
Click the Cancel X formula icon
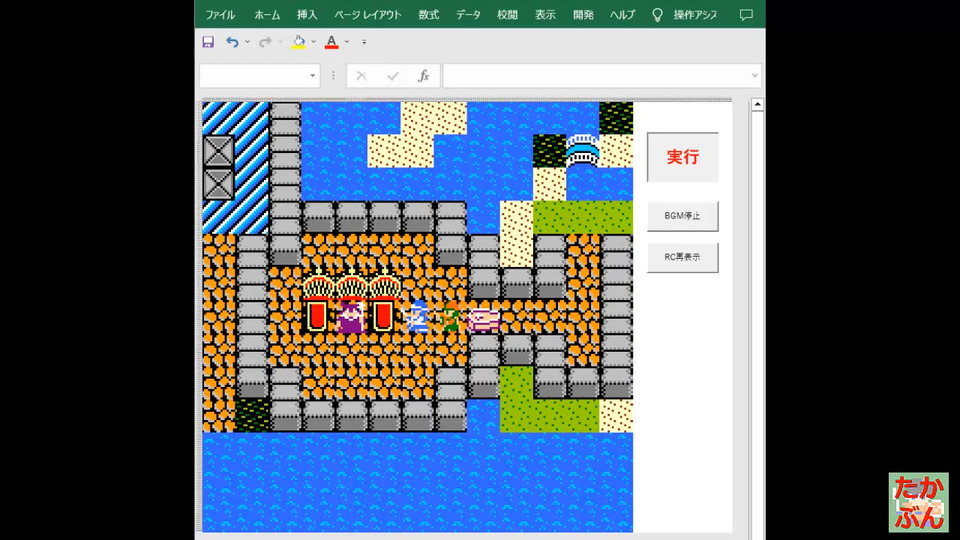click(362, 76)
